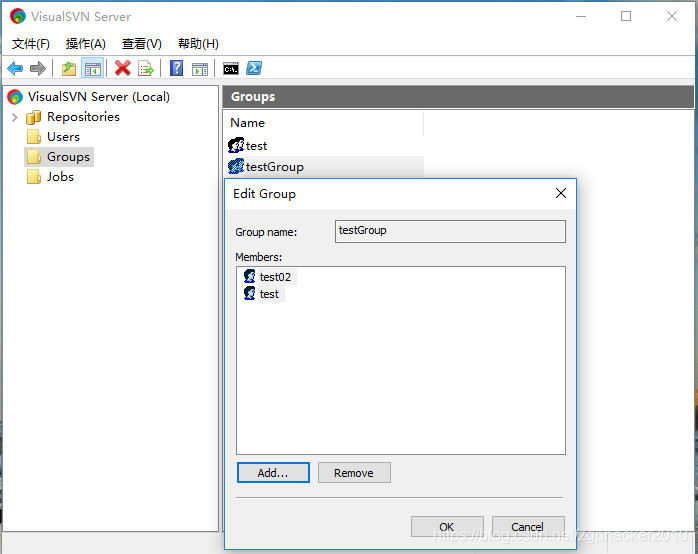Viewport: 698px width, 554px height.
Task: Click the Group name input field
Action: click(450, 231)
